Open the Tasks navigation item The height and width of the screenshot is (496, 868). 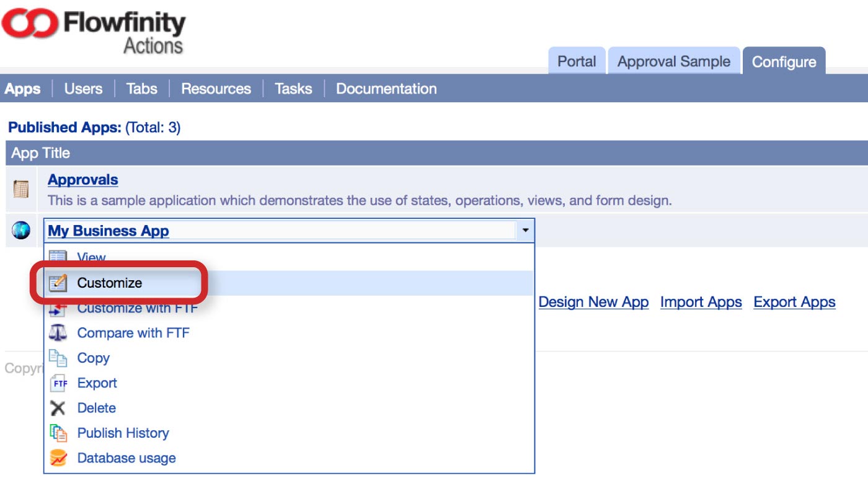293,89
